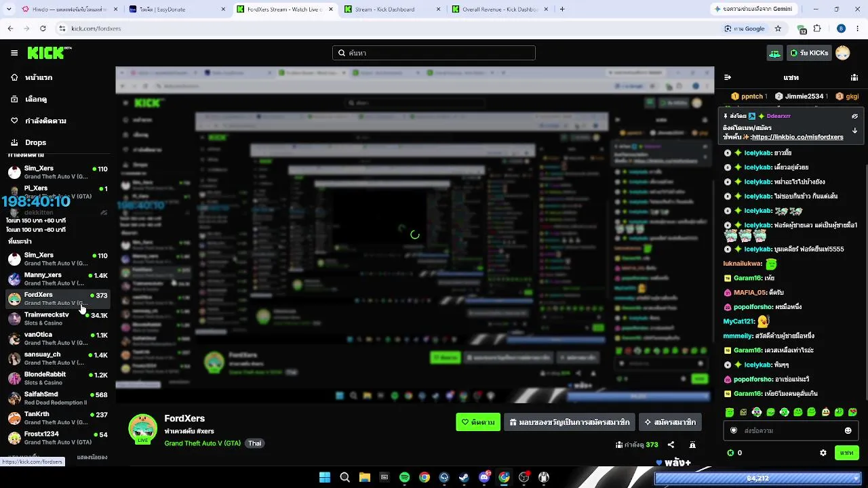Open the green gift box icon in the header
Screen dimensions: 868x488
point(774,53)
